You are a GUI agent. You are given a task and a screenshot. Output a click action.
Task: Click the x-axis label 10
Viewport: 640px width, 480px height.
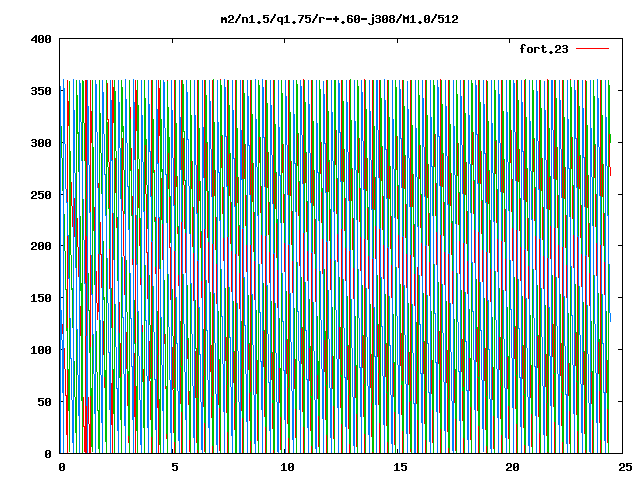pyautogui.click(x=287, y=467)
